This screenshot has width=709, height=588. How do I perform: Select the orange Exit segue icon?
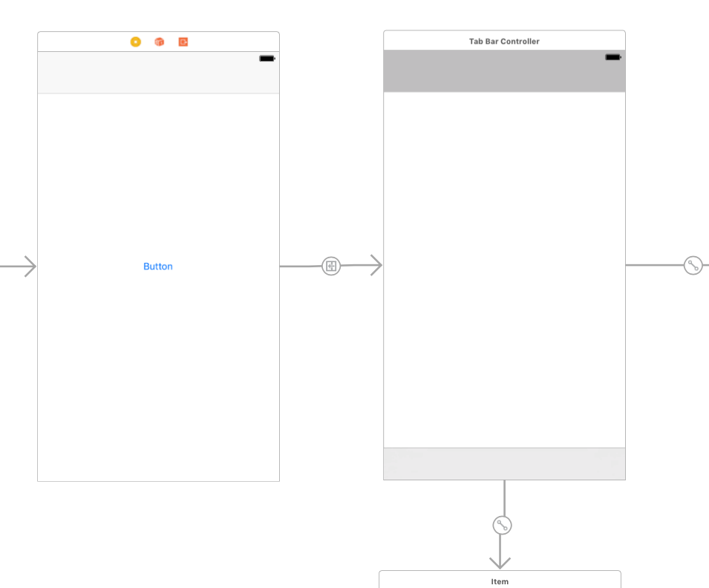(182, 42)
